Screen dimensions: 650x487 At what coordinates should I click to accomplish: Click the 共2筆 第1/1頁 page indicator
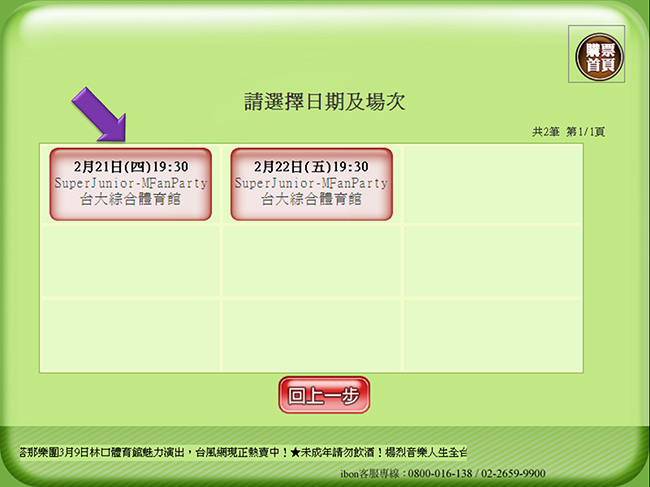[x=568, y=132]
